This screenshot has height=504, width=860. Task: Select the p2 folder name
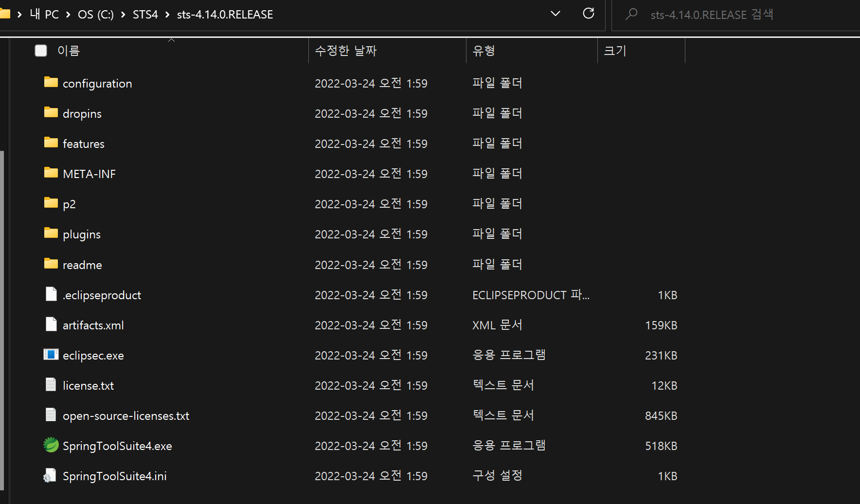pos(69,204)
